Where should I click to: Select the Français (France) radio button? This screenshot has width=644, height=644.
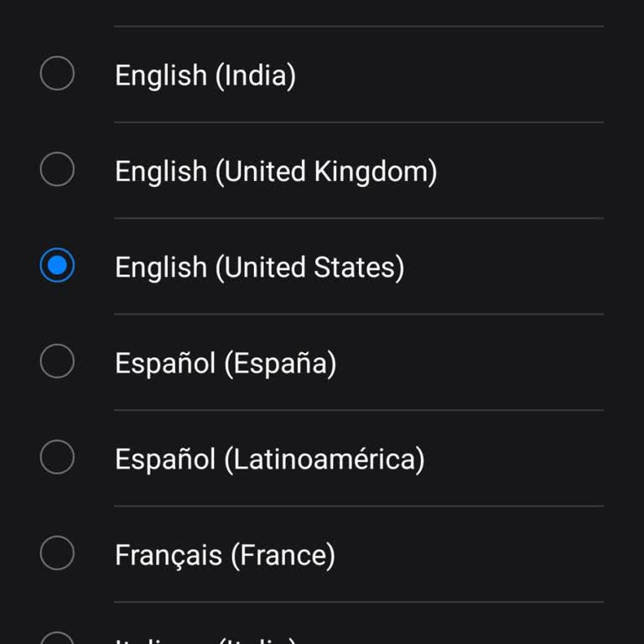(x=57, y=554)
